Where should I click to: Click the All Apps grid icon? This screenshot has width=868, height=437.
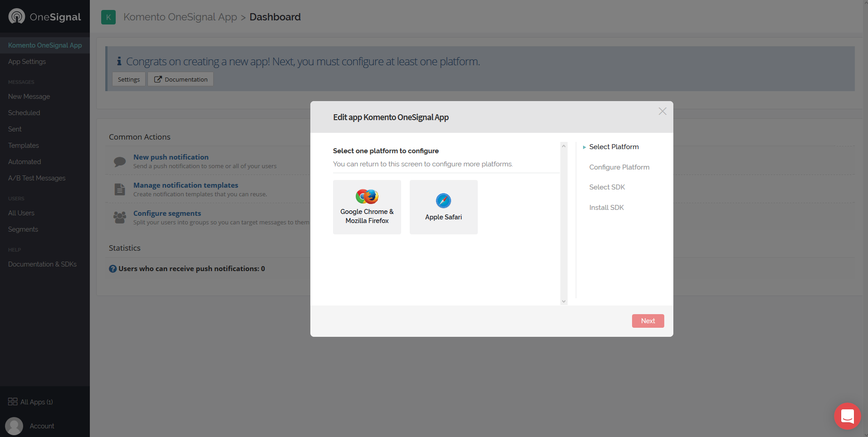(13, 402)
